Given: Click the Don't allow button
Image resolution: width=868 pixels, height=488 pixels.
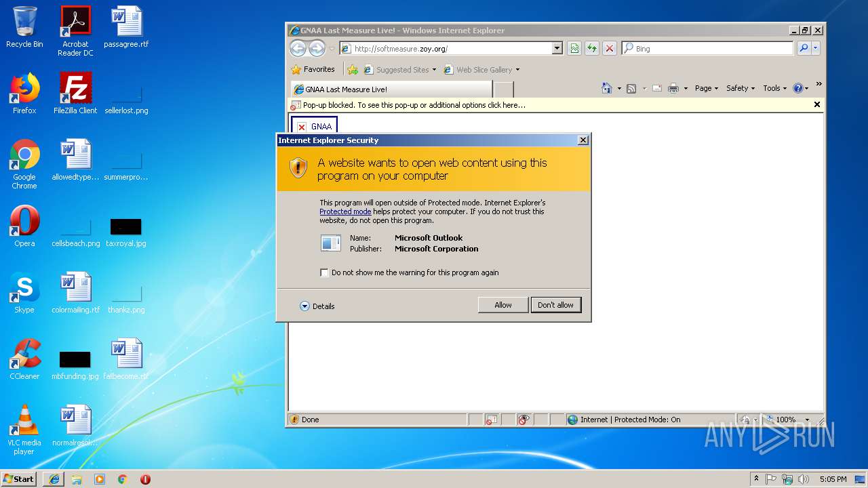Looking at the screenshot, I should [555, 305].
